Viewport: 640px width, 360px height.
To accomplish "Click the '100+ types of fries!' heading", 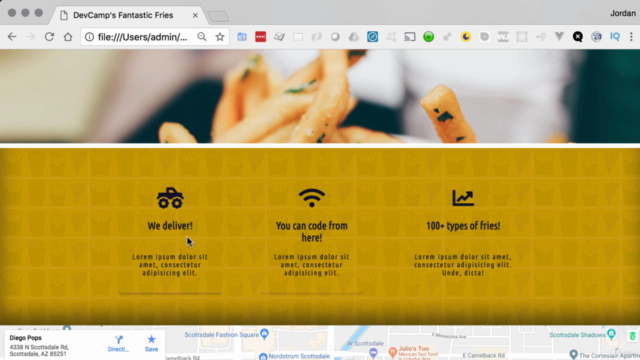I will [x=463, y=226].
